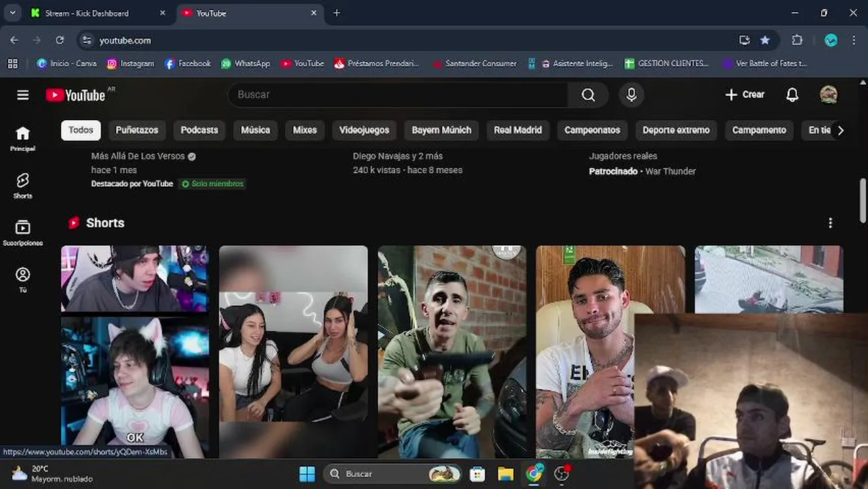This screenshot has height=489, width=868.
Task: Open Diego Navajas y 2 más channel link
Action: coord(397,156)
